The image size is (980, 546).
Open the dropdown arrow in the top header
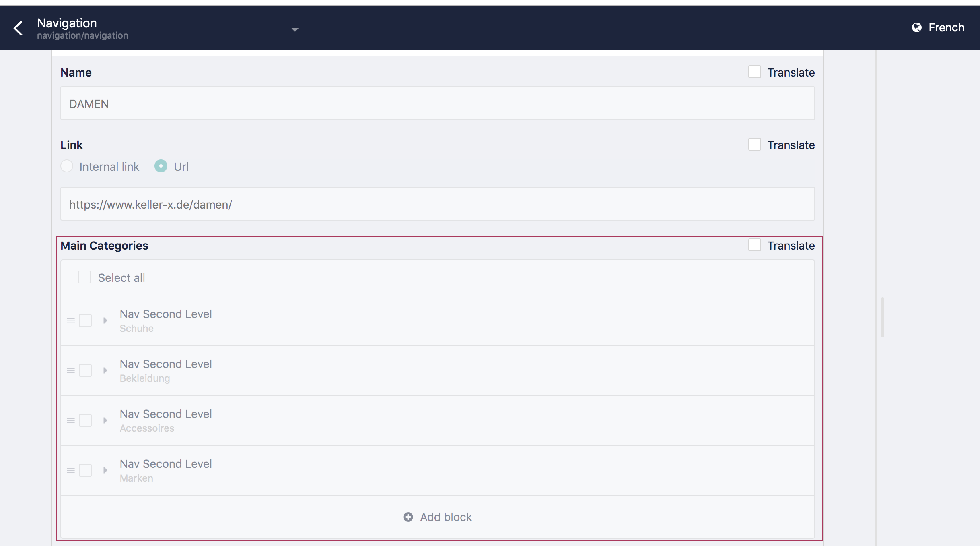(x=294, y=29)
